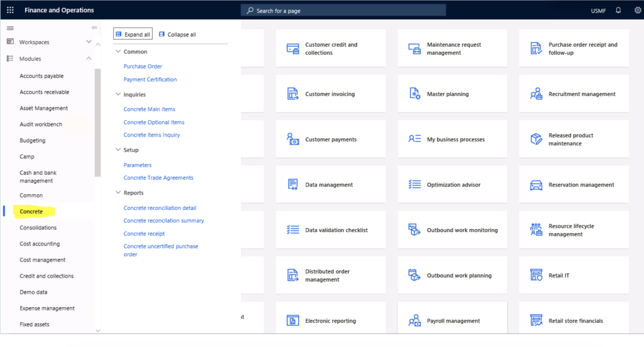
Task: Click the Customer invoicing tile icon
Action: (293, 94)
